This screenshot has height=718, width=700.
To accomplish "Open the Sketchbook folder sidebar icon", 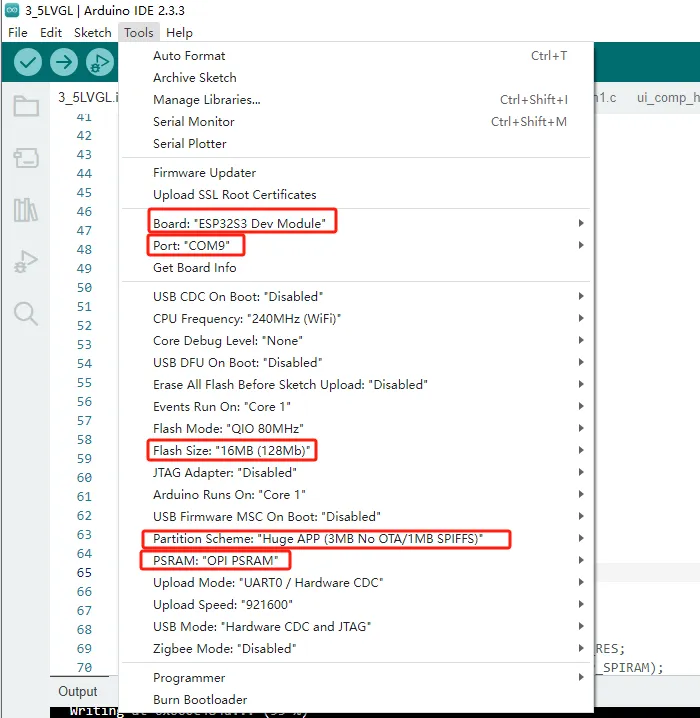I will point(26,106).
